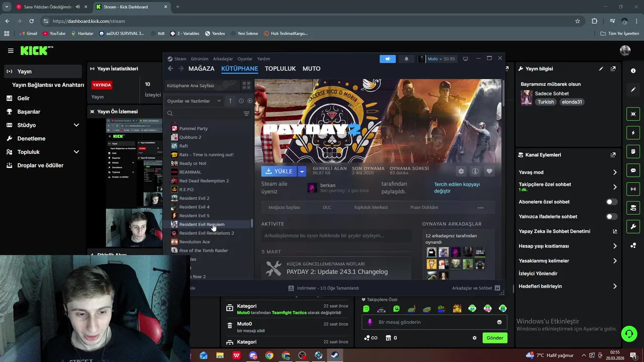
Task: Open the advanced filter icon beside library search
Action: (x=247, y=114)
